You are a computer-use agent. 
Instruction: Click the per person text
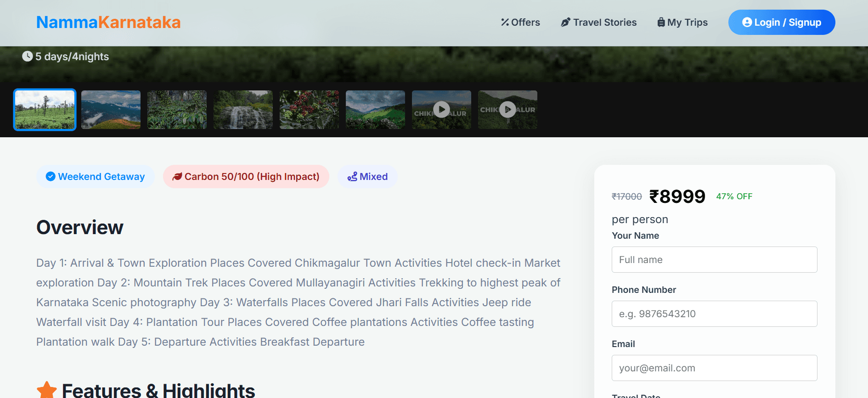(x=640, y=219)
